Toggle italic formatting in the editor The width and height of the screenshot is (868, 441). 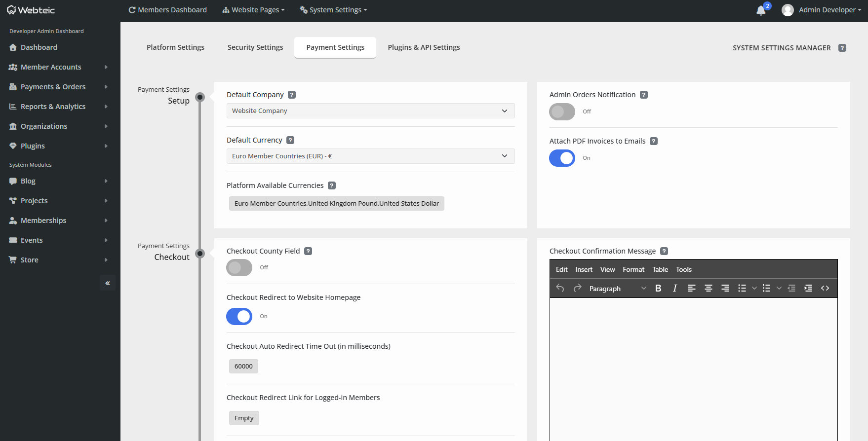(x=675, y=288)
